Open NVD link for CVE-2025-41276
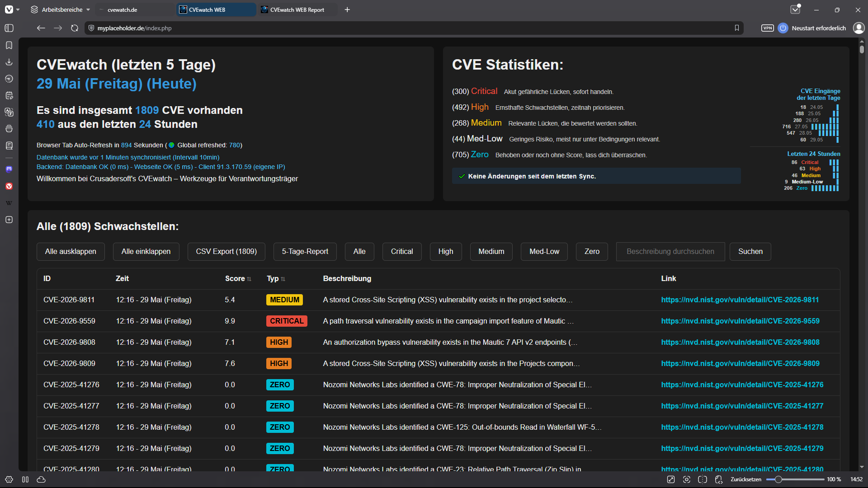The image size is (868, 488). point(742,385)
